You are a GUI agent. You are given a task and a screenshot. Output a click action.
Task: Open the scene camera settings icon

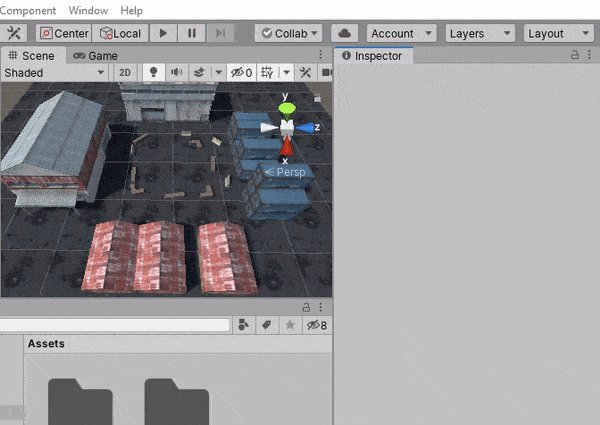coord(326,72)
